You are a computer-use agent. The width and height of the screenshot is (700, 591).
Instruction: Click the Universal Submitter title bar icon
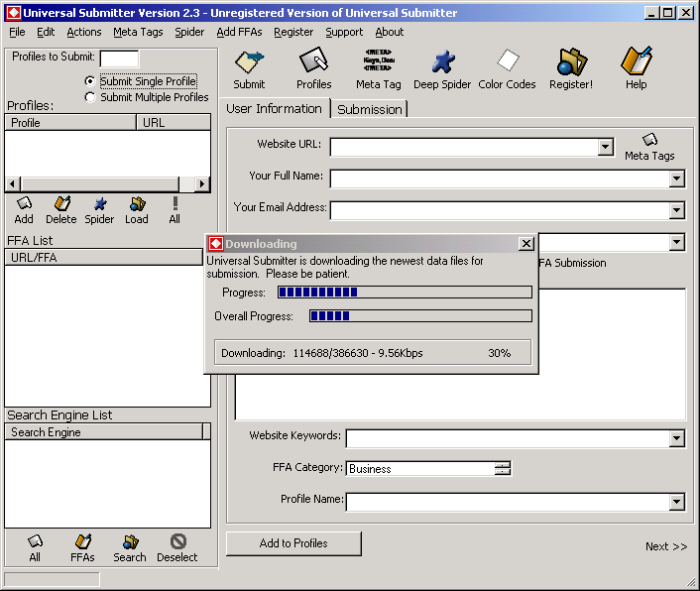13,13
